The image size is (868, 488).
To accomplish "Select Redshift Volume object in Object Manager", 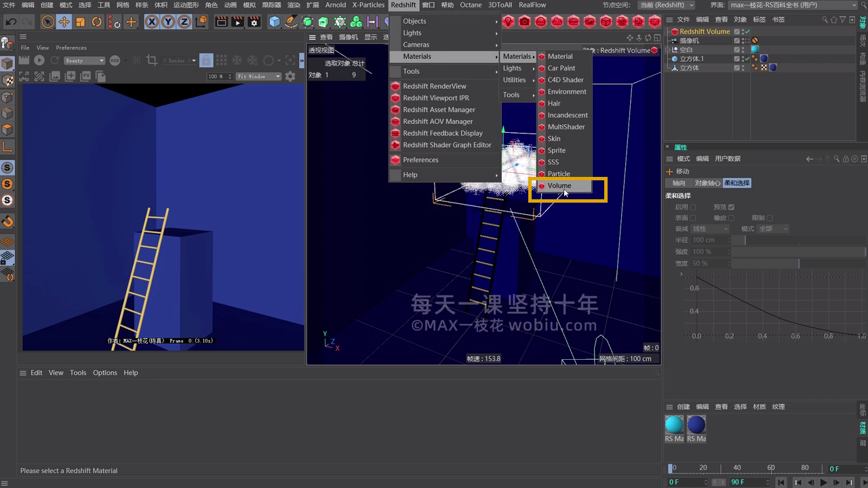I will 705,31.
